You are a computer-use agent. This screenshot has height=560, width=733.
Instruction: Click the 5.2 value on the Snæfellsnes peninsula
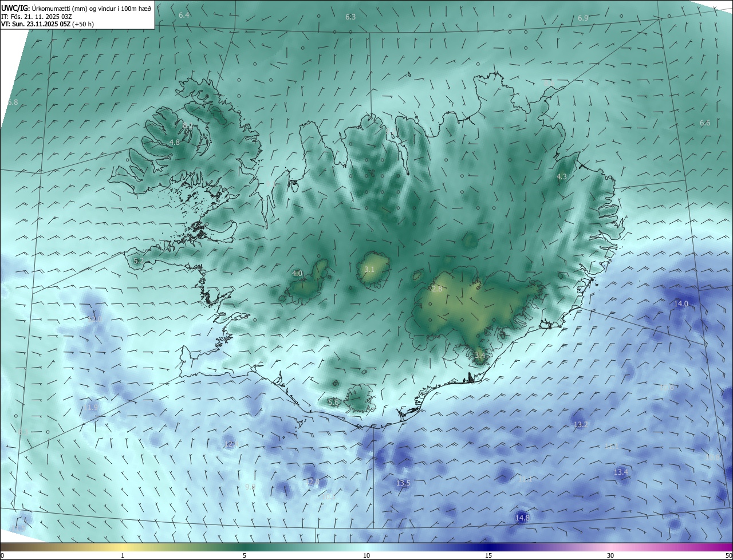tap(138, 261)
